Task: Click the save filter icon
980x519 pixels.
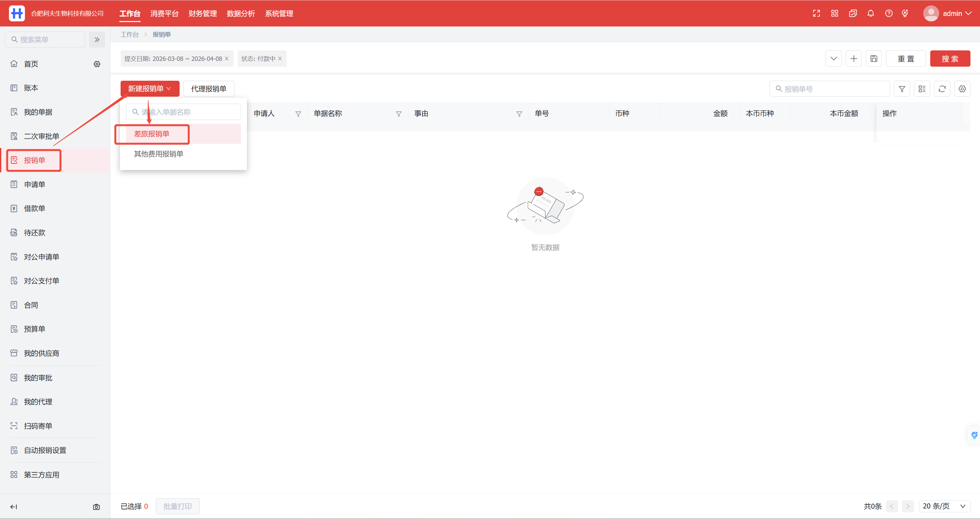Action: click(x=873, y=59)
